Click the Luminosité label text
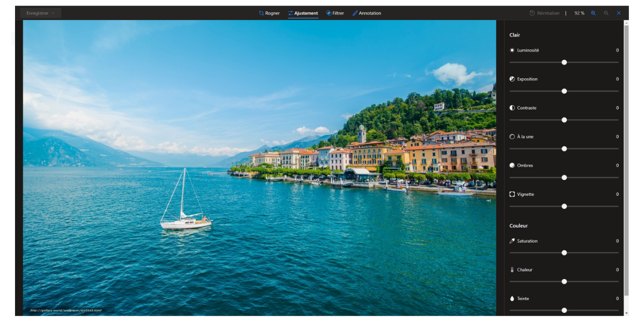644x322 pixels. [528, 50]
